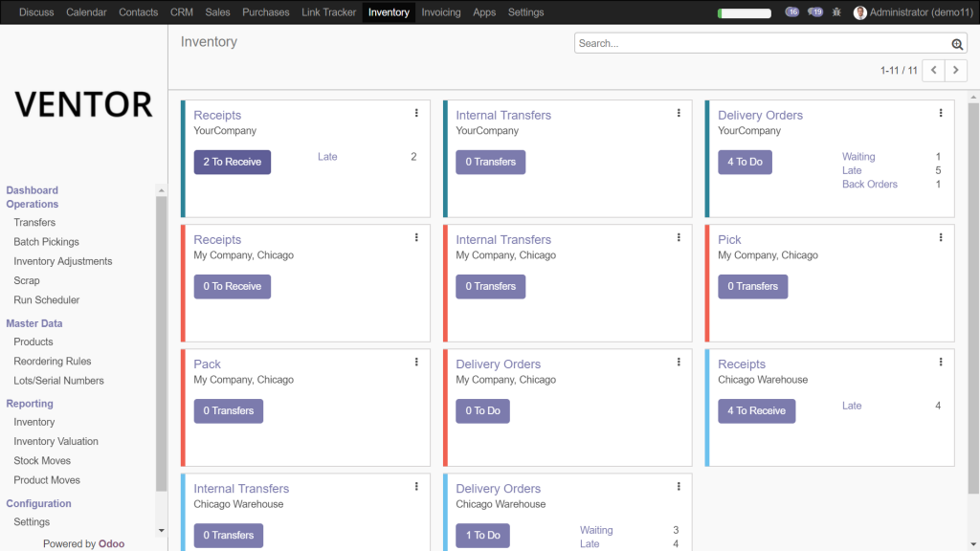Click the green progress bar in top bar
The height and width of the screenshot is (551, 980).
coord(745,13)
